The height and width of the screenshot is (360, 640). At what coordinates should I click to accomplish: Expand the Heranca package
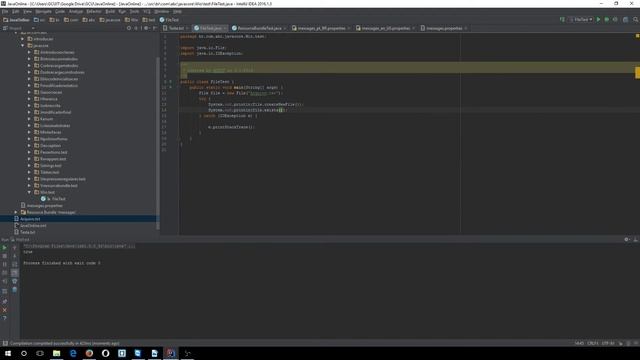point(29,99)
